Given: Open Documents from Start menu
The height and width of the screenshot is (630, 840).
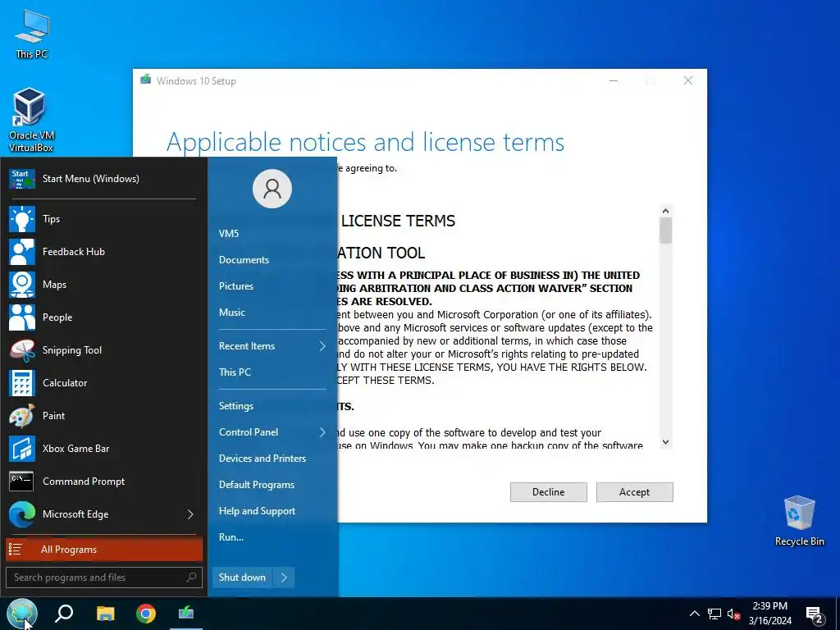Looking at the screenshot, I should (244, 260).
